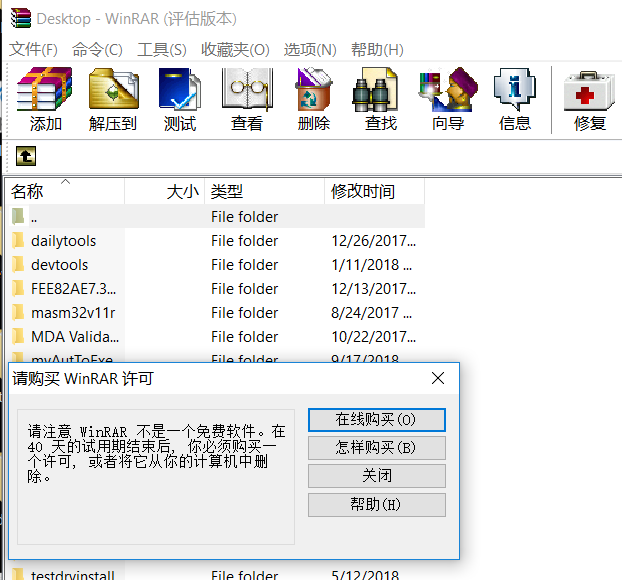The image size is (622, 580).
Task: Click the 帮助(H) button in dialog
Action: click(377, 505)
